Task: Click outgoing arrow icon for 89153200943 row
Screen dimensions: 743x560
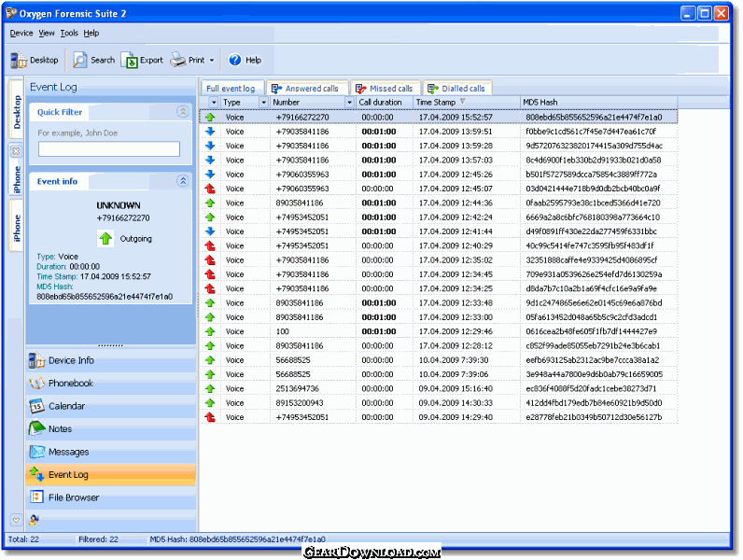Action: click(210, 402)
